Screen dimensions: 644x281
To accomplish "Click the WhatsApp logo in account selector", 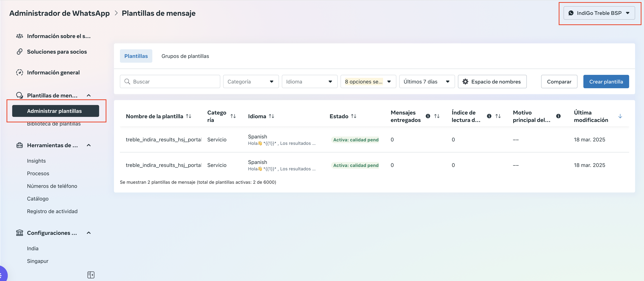I will 571,13.
